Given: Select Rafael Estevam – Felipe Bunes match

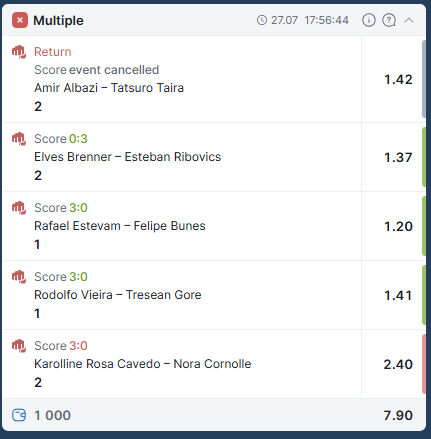Looking at the screenshot, I should click(120, 226).
